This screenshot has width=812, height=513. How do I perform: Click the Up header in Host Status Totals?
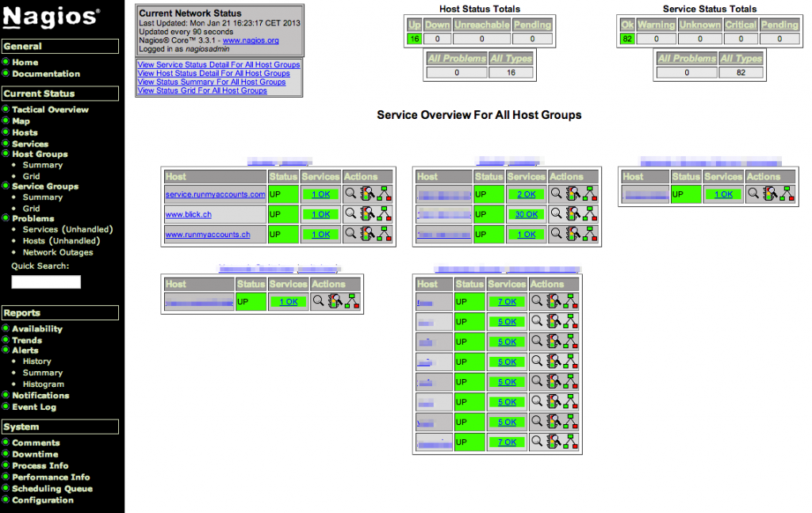point(414,25)
